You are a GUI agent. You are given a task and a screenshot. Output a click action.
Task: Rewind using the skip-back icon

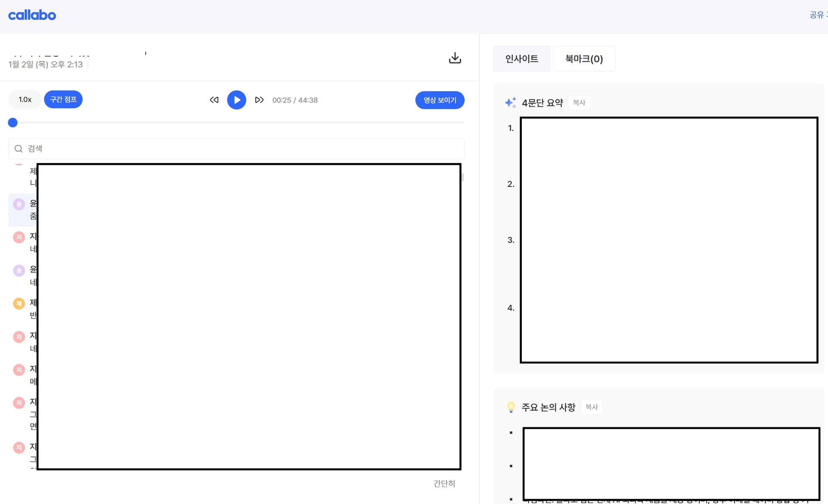click(x=214, y=100)
